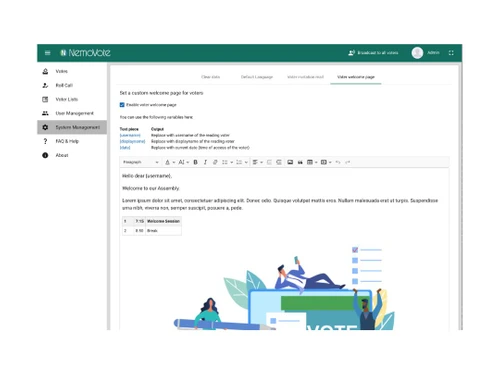Insert a block quote
This screenshot has width=500, height=375.
coord(300,162)
